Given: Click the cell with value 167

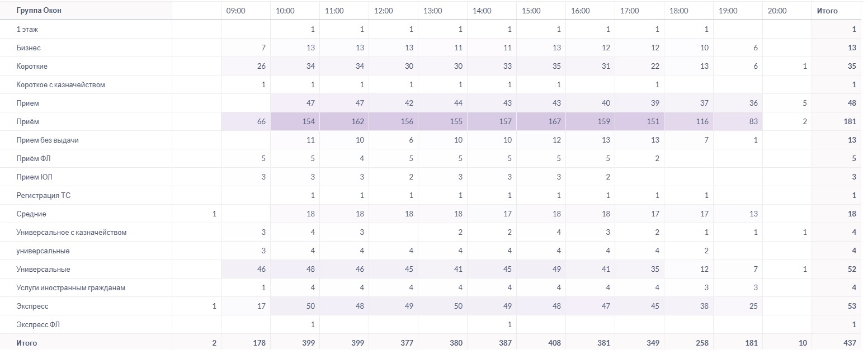Looking at the screenshot, I should (541, 121).
